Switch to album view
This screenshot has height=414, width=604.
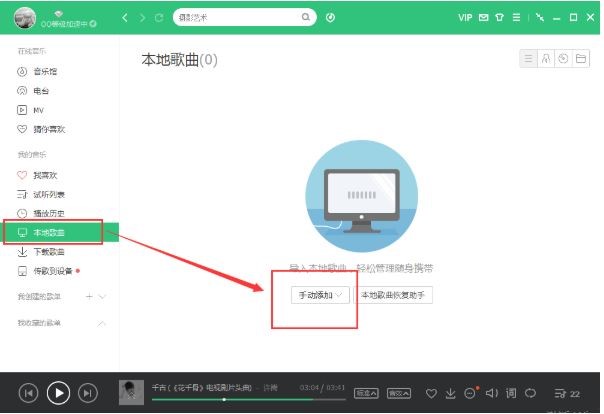(563, 59)
